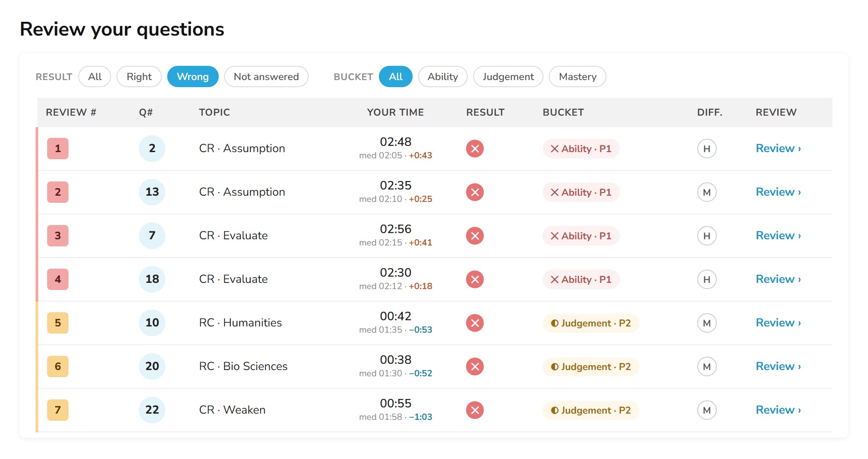Click the M difficulty badge for Q20
Image resolution: width=868 pixels, height=459 pixels.
point(707,366)
